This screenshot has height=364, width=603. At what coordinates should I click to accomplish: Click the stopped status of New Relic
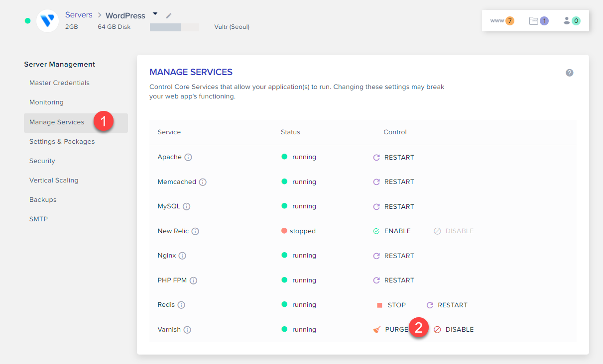pos(299,231)
